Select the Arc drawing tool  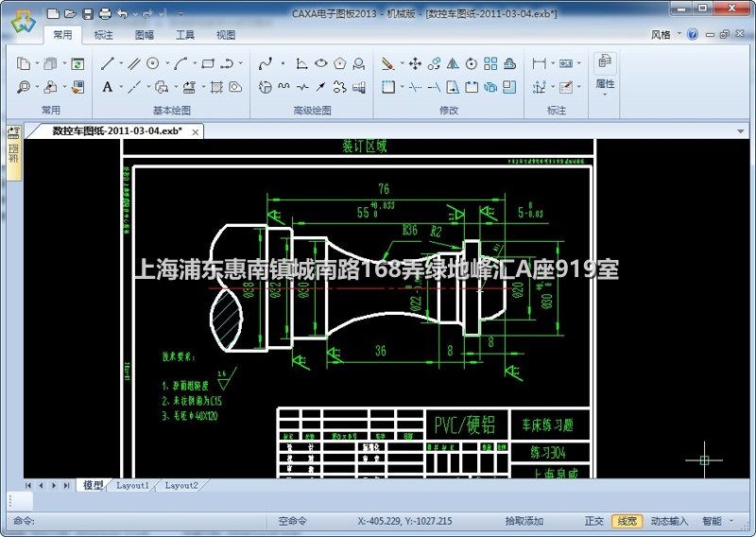tap(180, 63)
